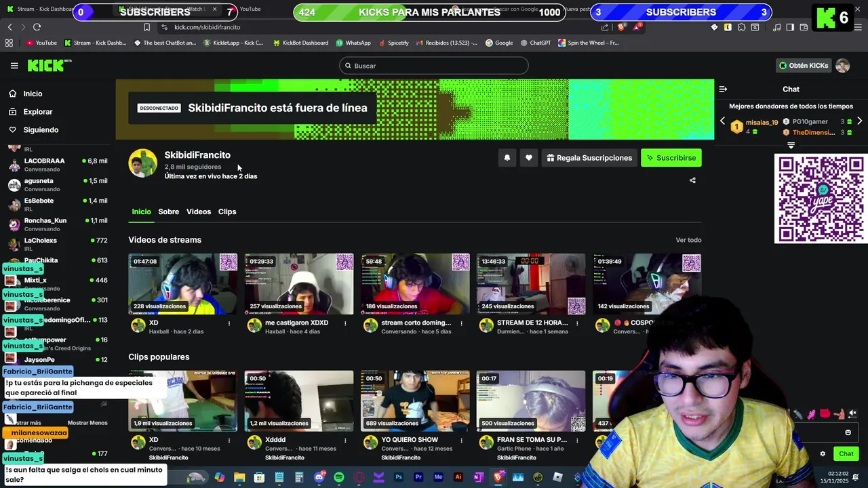Image resolution: width=868 pixels, height=488 pixels.
Task: Switch to the YouTube browser tab
Action: [250, 9]
